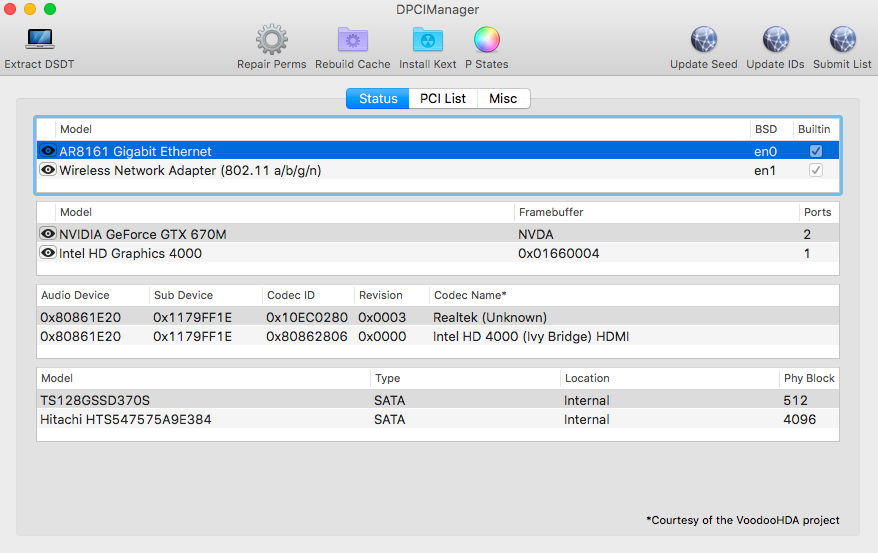Open the Misc tab
The height and width of the screenshot is (553, 878).
503,99
